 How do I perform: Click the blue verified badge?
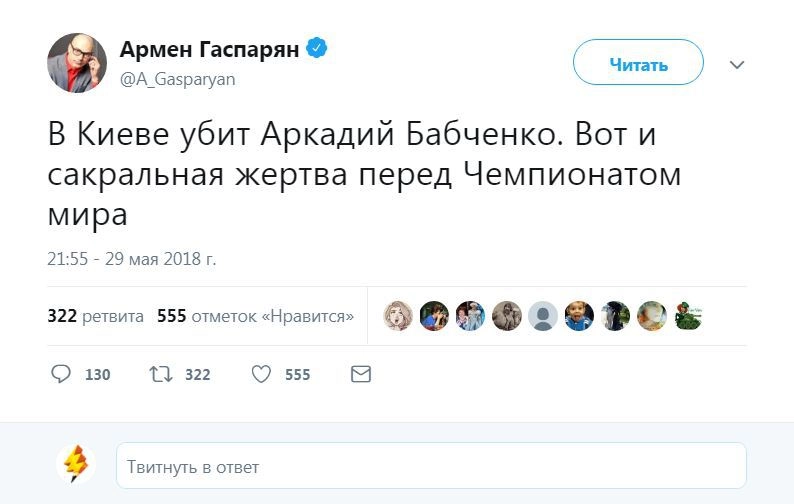pyautogui.click(x=317, y=49)
